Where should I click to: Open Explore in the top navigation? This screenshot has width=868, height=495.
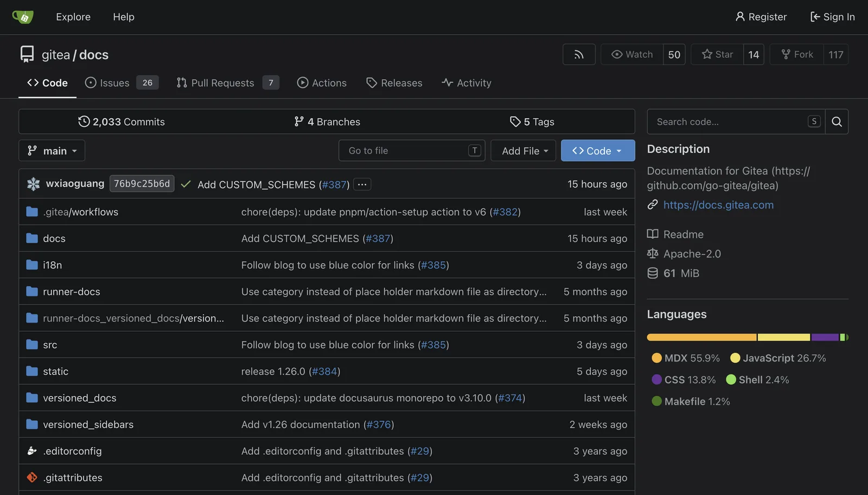click(73, 17)
